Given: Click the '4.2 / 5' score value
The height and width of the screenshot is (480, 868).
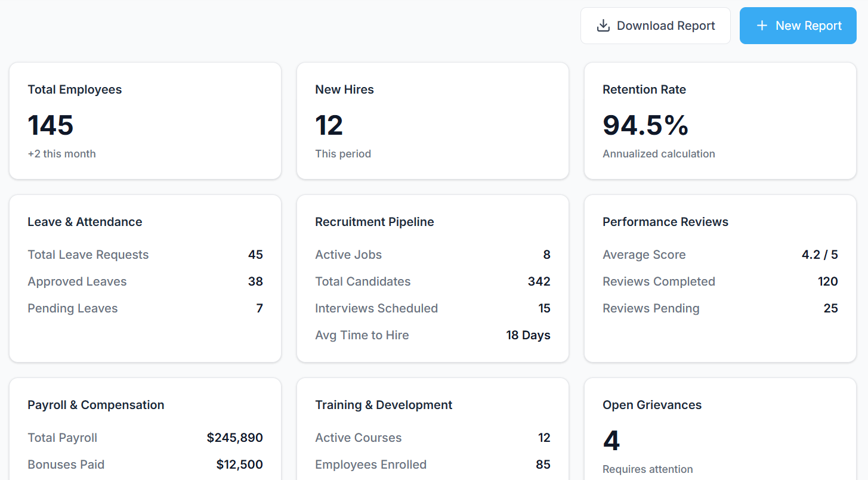Looking at the screenshot, I should 820,255.
